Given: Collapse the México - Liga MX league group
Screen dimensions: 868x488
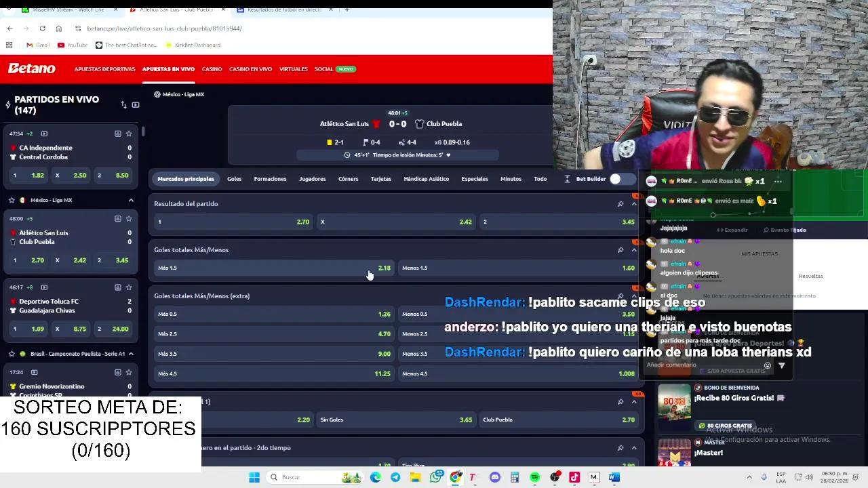Looking at the screenshot, I should point(131,200).
